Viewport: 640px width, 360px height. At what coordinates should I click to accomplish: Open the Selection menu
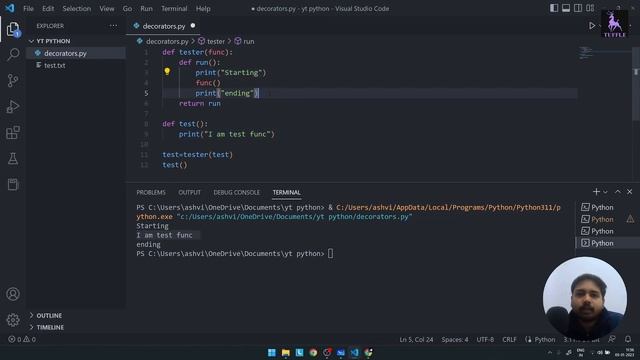77,8
